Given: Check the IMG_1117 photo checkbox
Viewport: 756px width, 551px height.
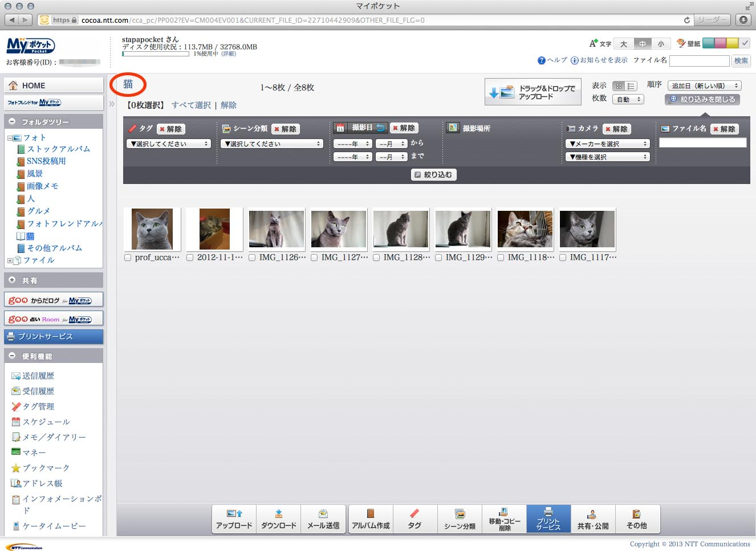Looking at the screenshot, I should click(x=563, y=258).
